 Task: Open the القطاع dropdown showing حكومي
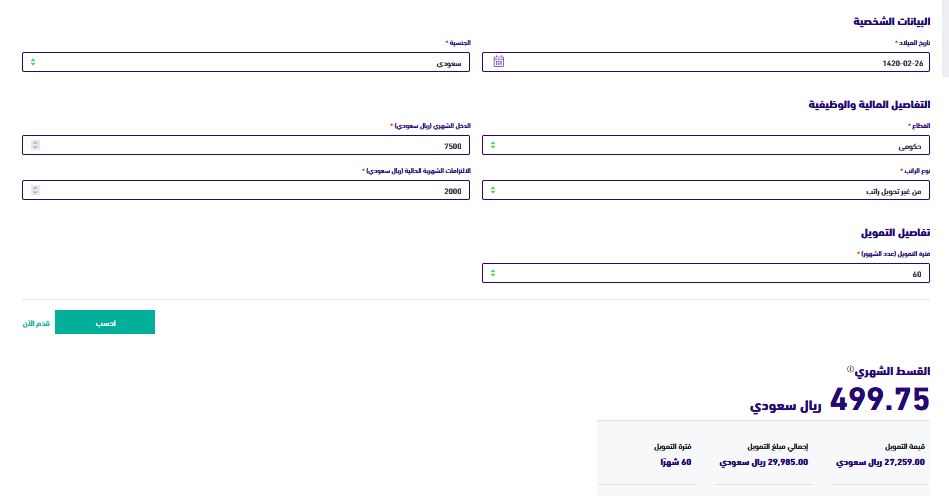pos(706,145)
